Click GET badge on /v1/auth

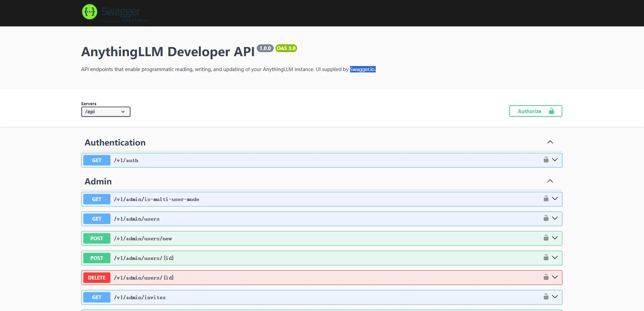point(97,160)
